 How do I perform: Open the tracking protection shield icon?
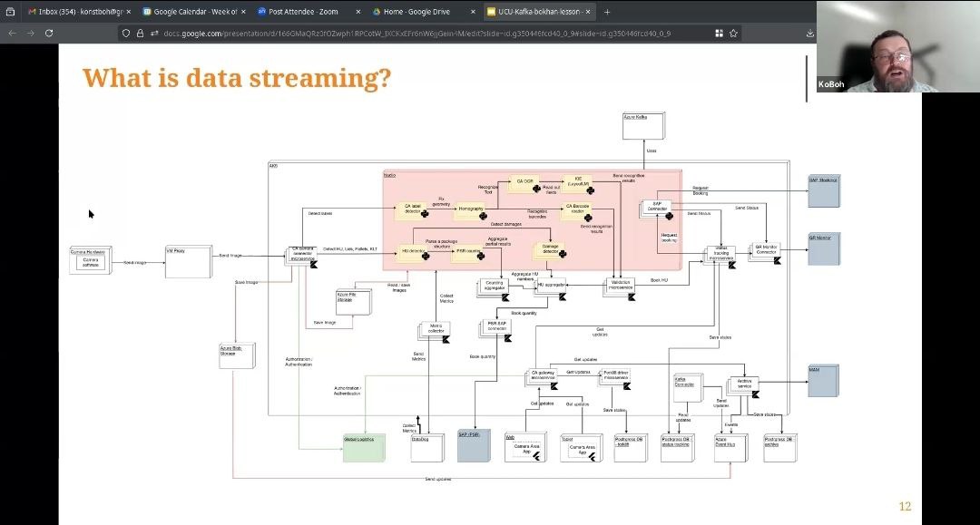126,33
